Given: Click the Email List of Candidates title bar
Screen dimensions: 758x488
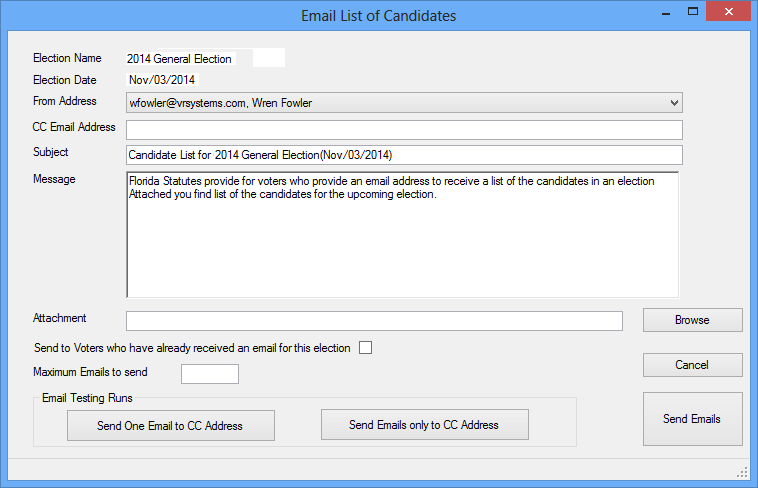Looking at the screenshot, I should [379, 15].
